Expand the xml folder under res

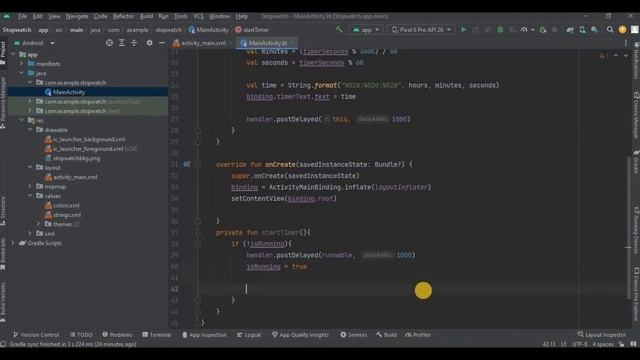coord(30,234)
